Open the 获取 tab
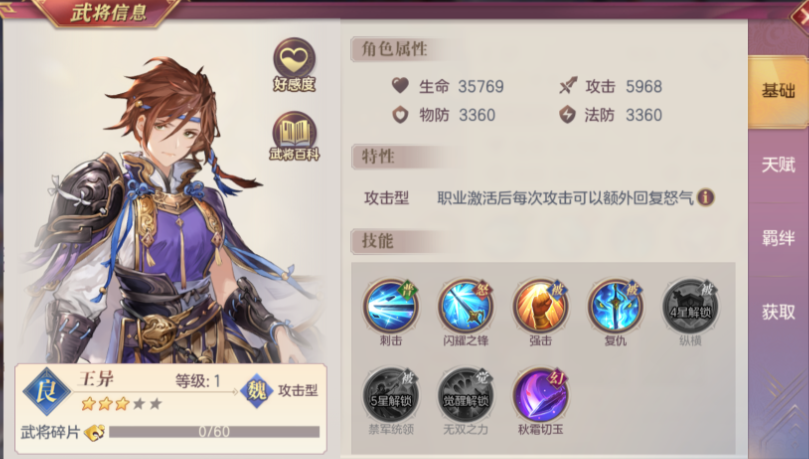809x459 pixels. pos(778,312)
